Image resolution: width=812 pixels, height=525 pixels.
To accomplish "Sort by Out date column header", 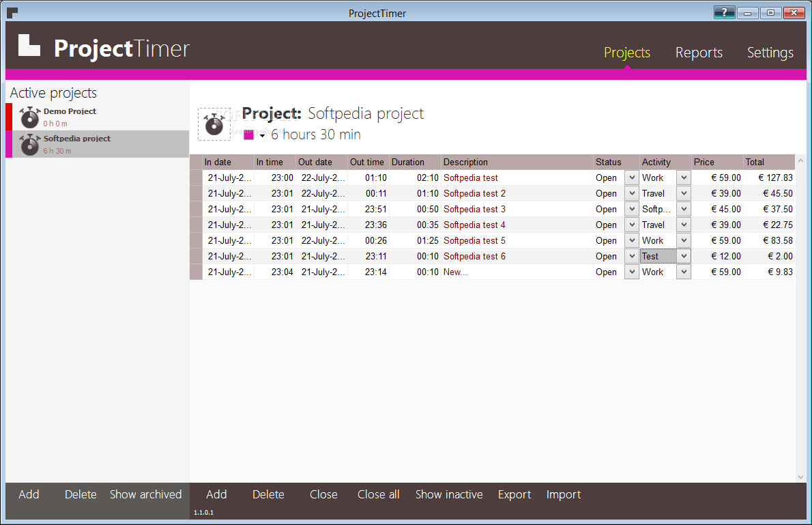I will click(321, 162).
